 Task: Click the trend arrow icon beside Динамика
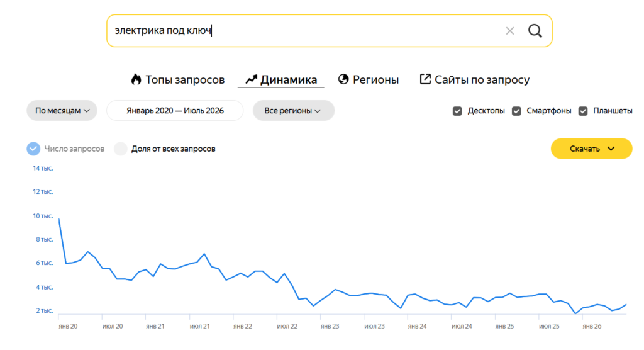(x=252, y=79)
